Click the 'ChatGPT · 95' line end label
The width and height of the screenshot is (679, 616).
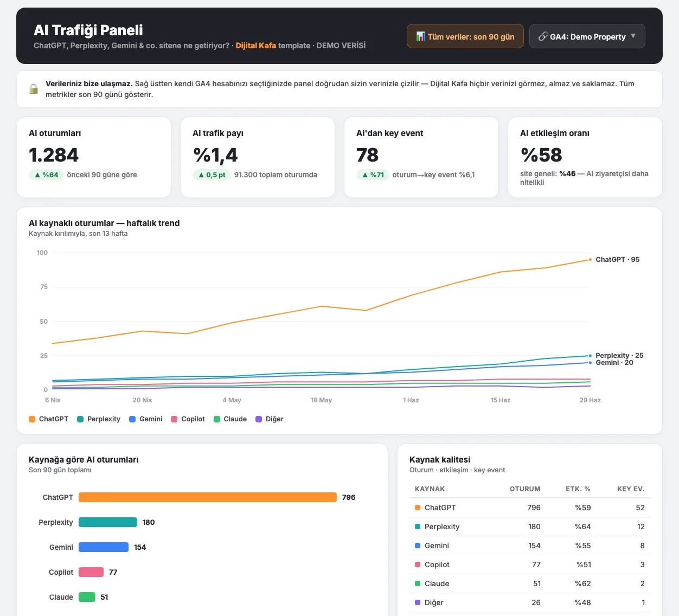tap(617, 260)
